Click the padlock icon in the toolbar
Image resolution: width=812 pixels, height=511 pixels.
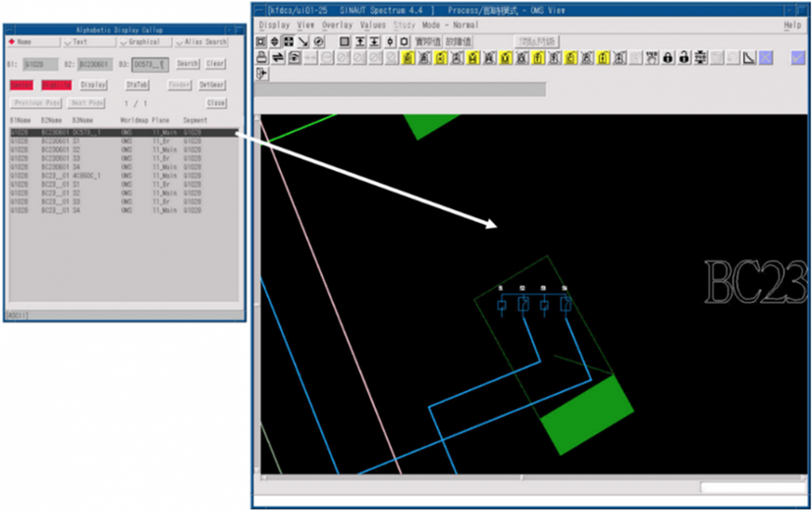[668, 58]
